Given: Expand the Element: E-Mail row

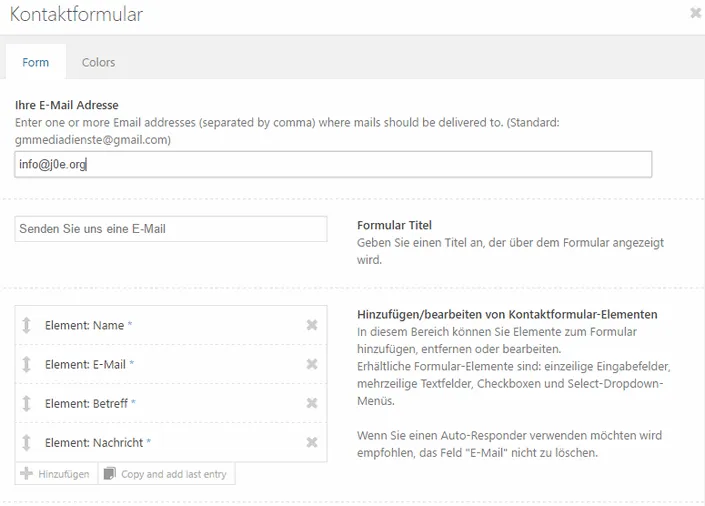Looking at the screenshot, I should 171,364.
